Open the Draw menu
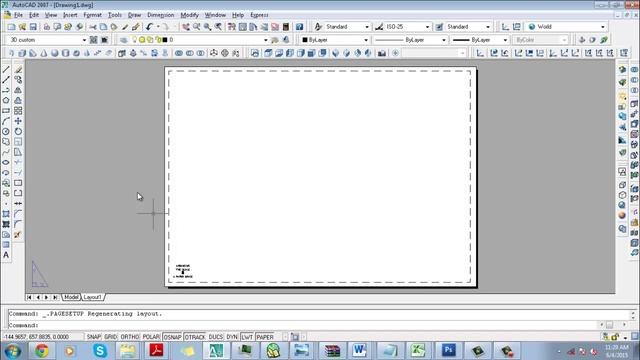This screenshot has width=640, height=360. 134,15
